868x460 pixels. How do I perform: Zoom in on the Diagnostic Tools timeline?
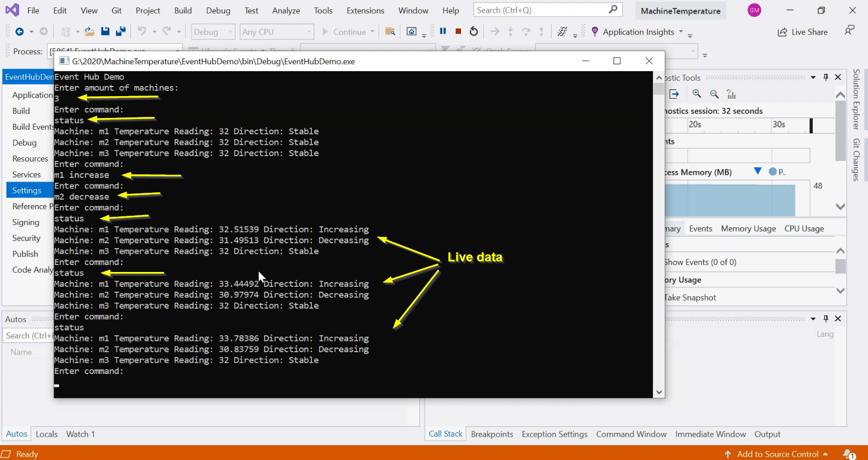tap(697, 94)
